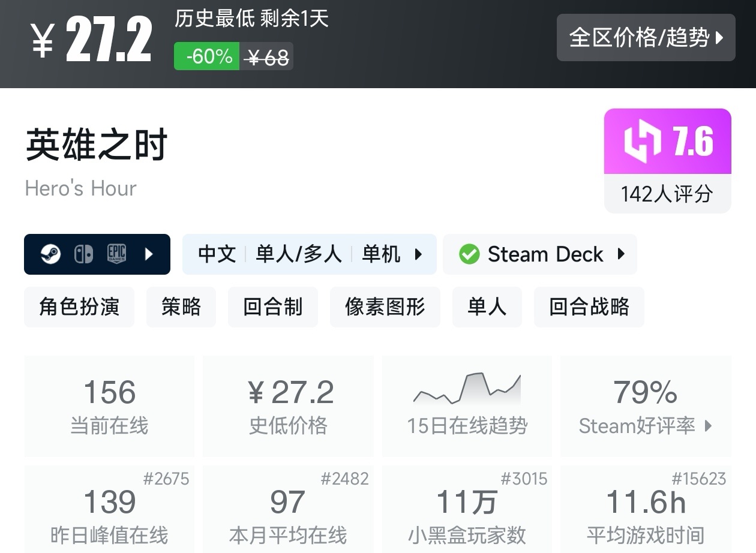This screenshot has height=553, width=756.
Task: Click the Nintendo Switch platform icon
Action: (83, 254)
